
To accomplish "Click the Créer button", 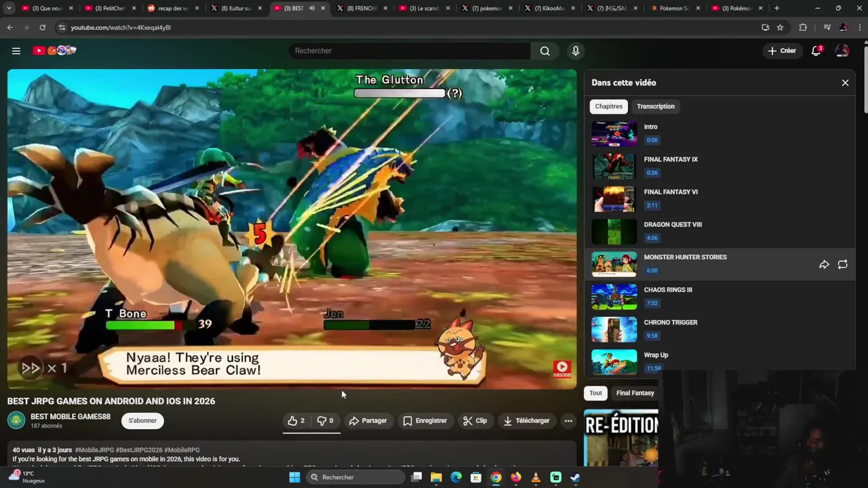I will (x=782, y=51).
